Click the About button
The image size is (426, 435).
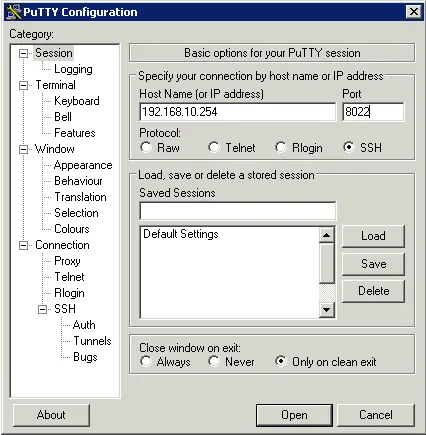click(x=51, y=415)
